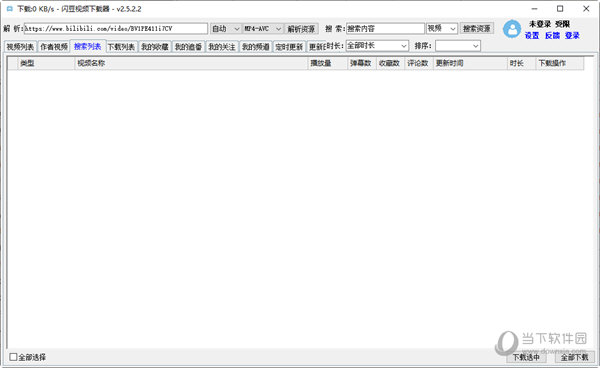Viewport: 600px width, 368px height.
Task: Click the 搜索资源 button
Action: click(x=476, y=28)
